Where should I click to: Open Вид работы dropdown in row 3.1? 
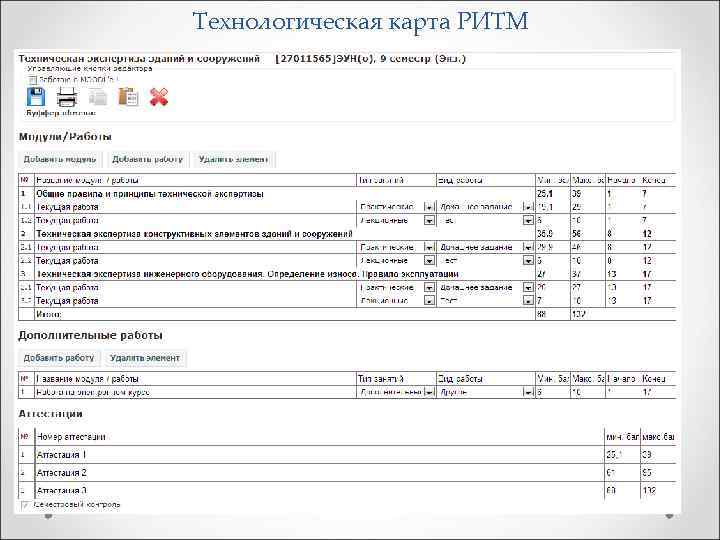[x=528, y=287]
